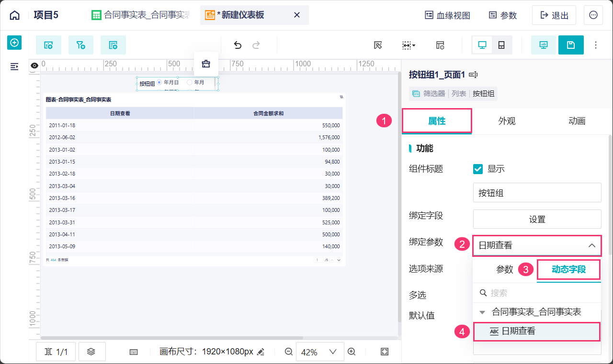
Task: Add a table component icon
Action: point(113,45)
